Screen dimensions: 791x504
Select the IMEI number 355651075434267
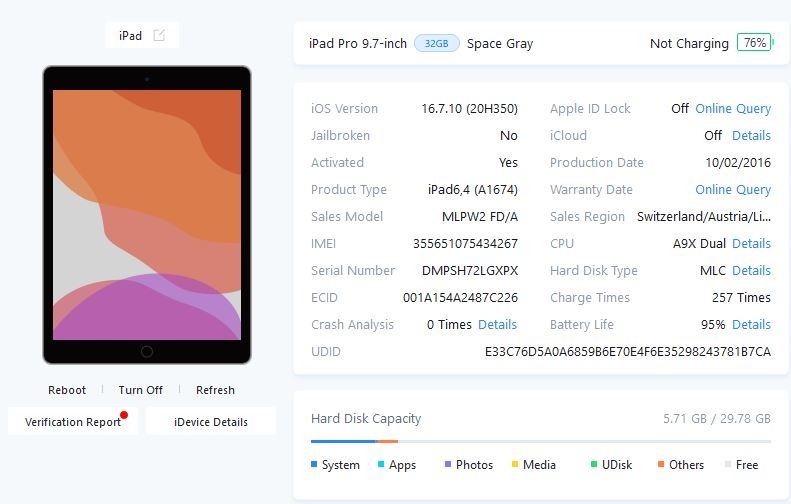[x=465, y=244]
